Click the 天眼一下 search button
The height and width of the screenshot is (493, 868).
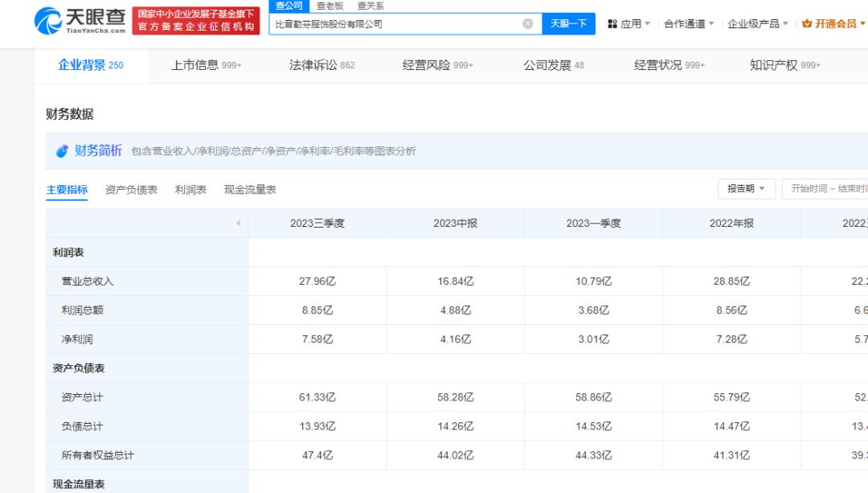(568, 24)
